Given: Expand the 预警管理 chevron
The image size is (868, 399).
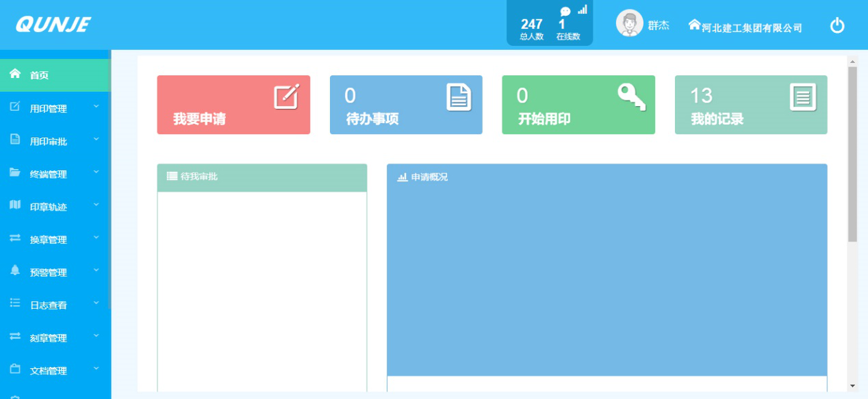Looking at the screenshot, I should (x=96, y=270).
